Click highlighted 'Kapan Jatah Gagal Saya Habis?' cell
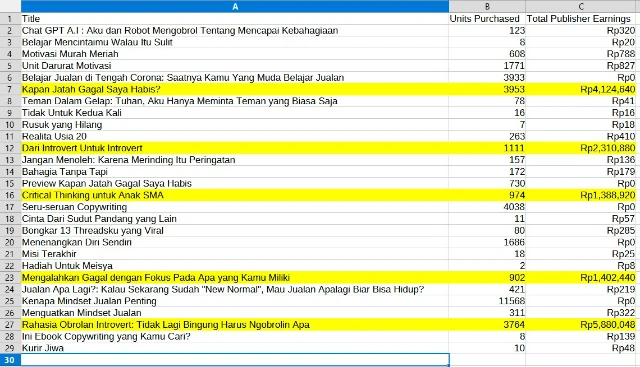The width and height of the screenshot is (640, 367). click(x=235, y=89)
